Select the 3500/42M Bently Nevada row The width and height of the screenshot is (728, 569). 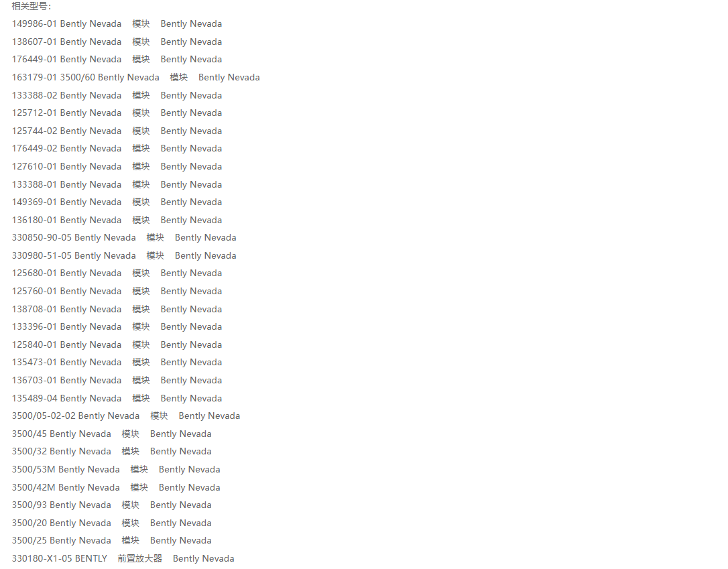(x=116, y=488)
